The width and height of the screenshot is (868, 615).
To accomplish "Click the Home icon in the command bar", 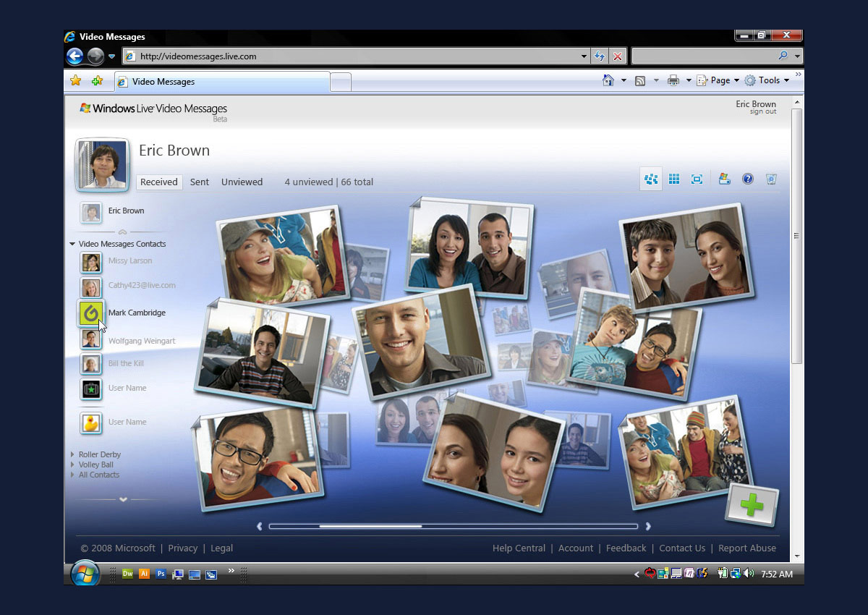I will point(609,80).
